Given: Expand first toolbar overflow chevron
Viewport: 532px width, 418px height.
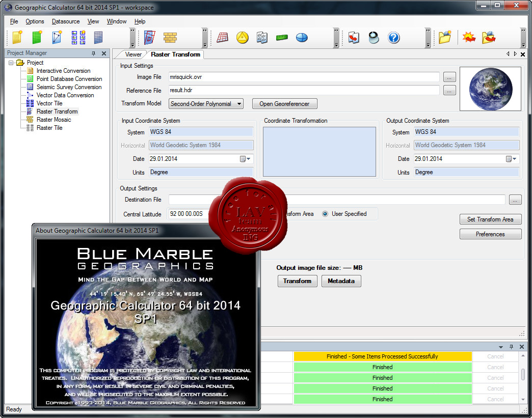Looking at the screenshot, I should click(132, 37).
